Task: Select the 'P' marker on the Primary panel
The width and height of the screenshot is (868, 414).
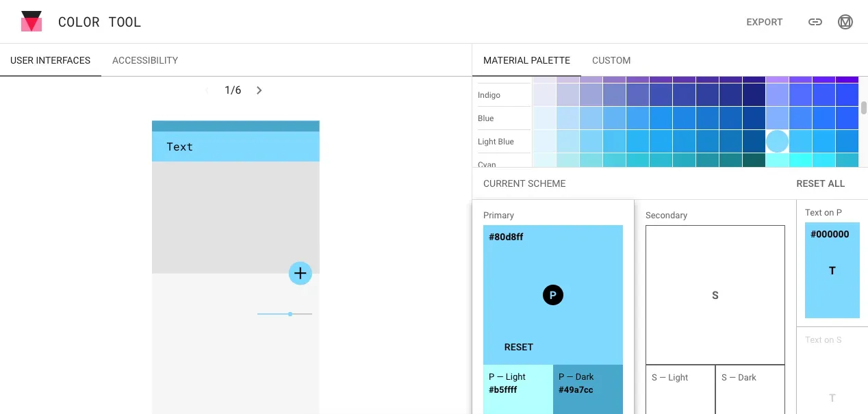Action: coord(552,295)
